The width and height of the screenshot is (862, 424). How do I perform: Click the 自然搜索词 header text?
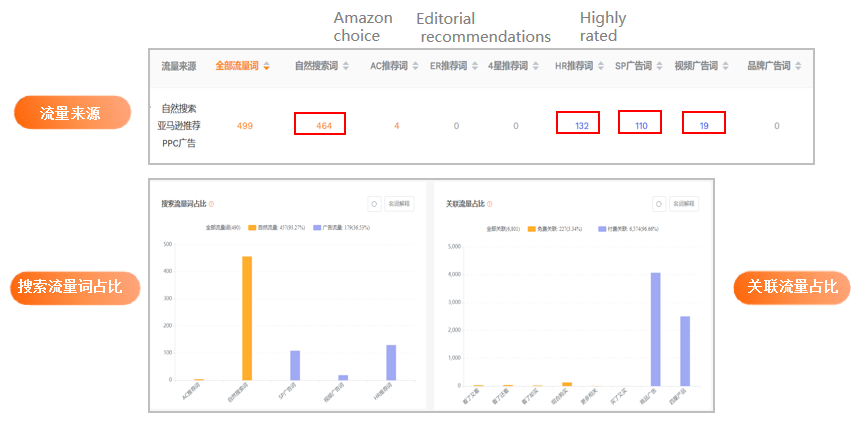[x=316, y=66]
